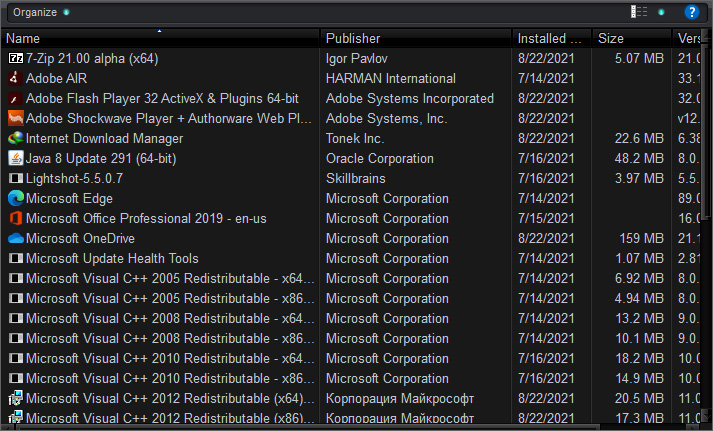This screenshot has height=431, width=713.
Task: Select the Lightshot-5.5.0.7 name
Action: coord(74,178)
